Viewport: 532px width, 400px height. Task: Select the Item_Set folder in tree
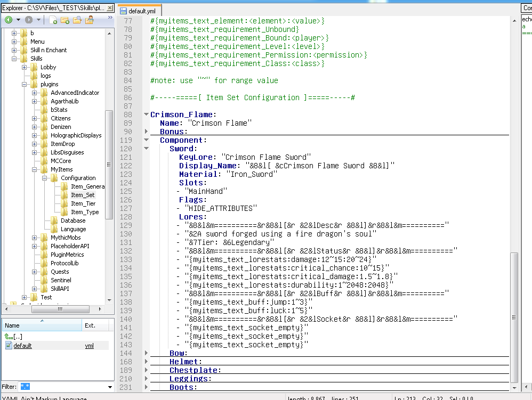click(x=82, y=195)
